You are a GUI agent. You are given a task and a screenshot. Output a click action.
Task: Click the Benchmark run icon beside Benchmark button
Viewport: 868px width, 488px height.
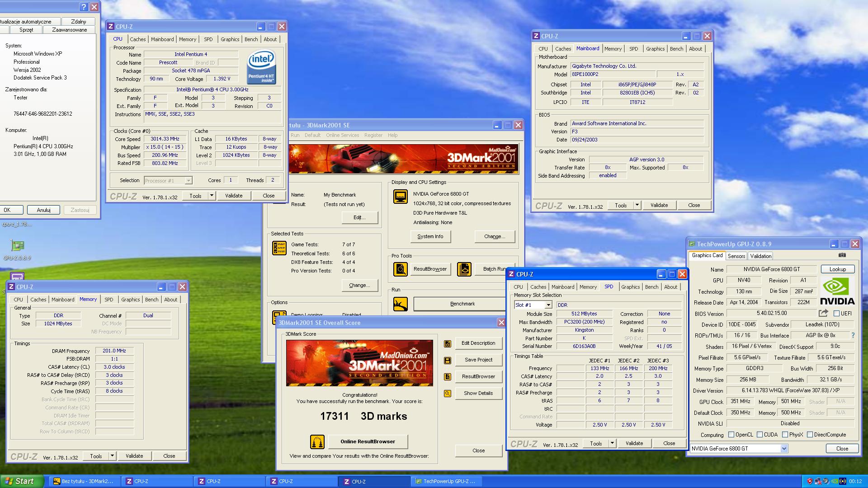point(400,304)
